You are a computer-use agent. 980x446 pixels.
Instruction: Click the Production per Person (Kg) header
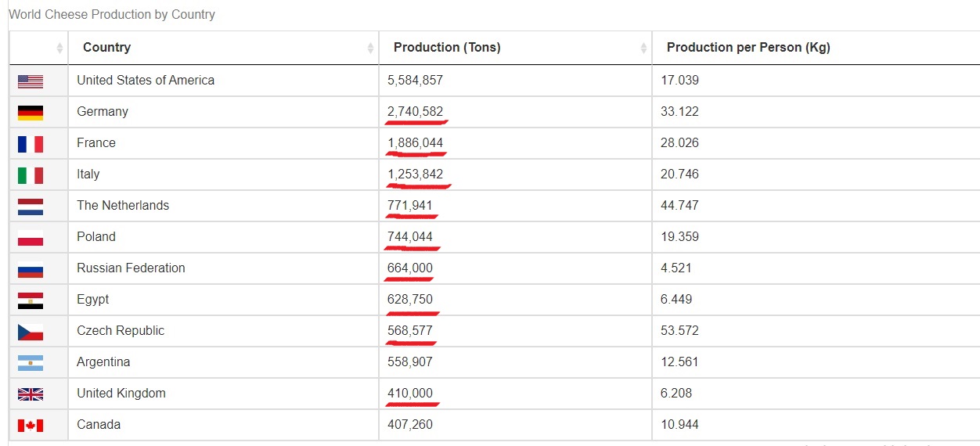(748, 48)
